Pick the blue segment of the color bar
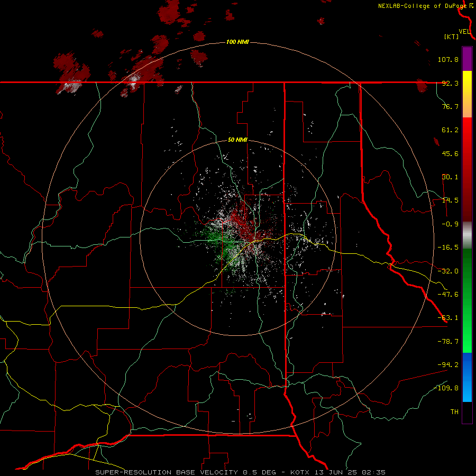 pos(467,377)
